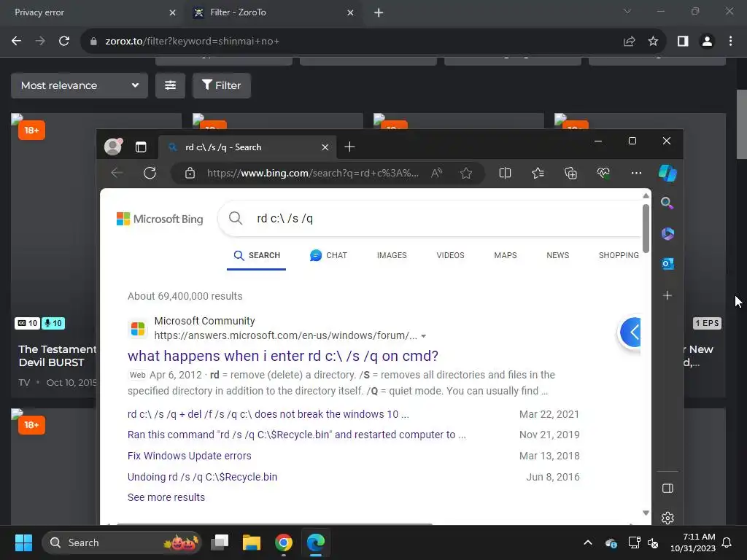
Task: Click the Filter button on ZoroTo
Action: [x=222, y=86]
